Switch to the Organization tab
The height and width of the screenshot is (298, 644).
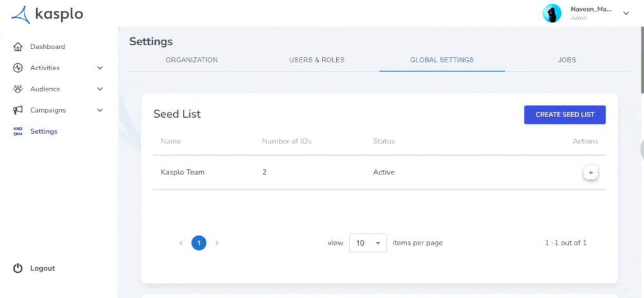point(192,60)
